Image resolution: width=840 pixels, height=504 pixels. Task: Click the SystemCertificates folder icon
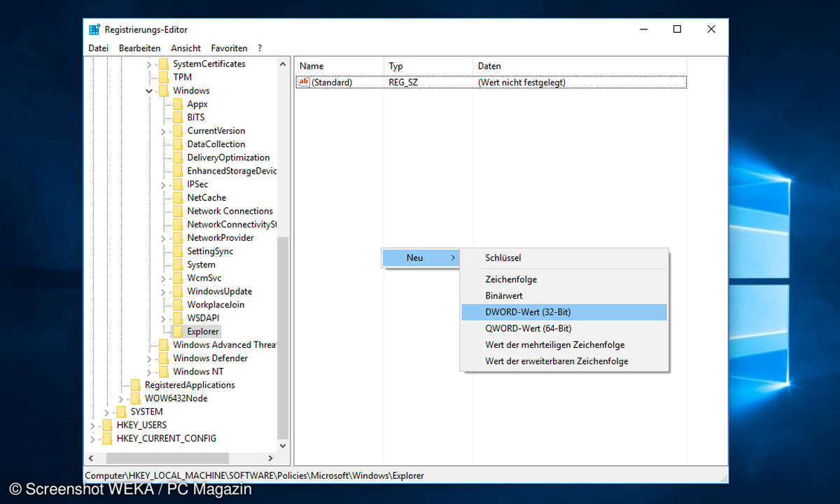pos(163,64)
